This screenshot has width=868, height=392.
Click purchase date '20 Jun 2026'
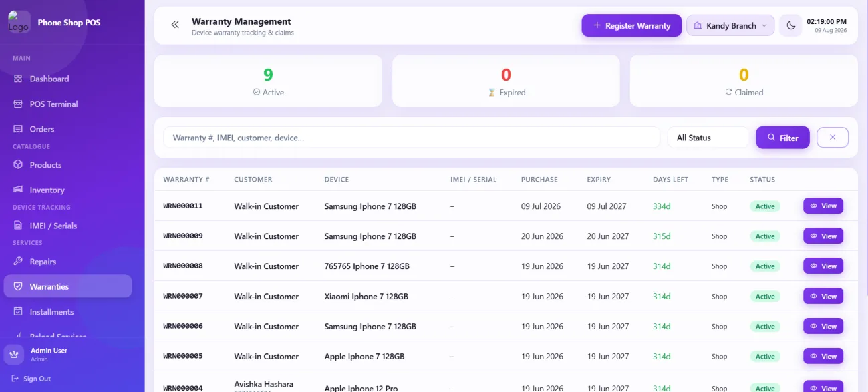coord(542,236)
